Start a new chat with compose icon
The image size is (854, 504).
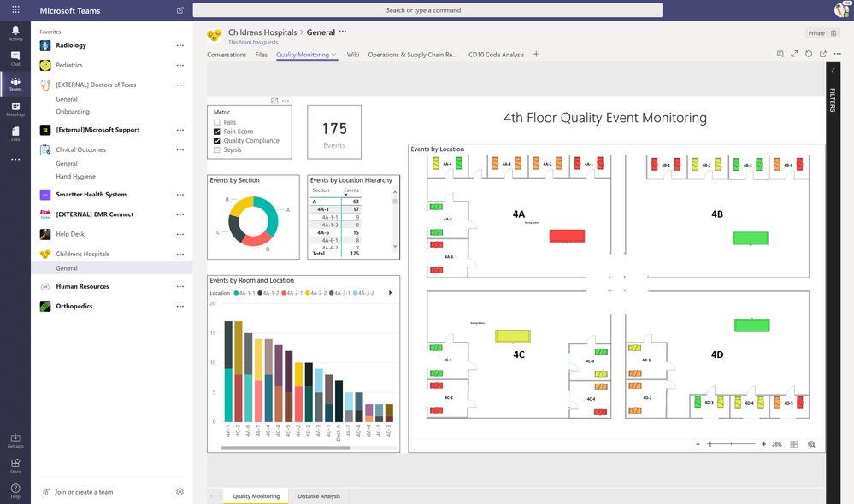[x=180, y=10]
